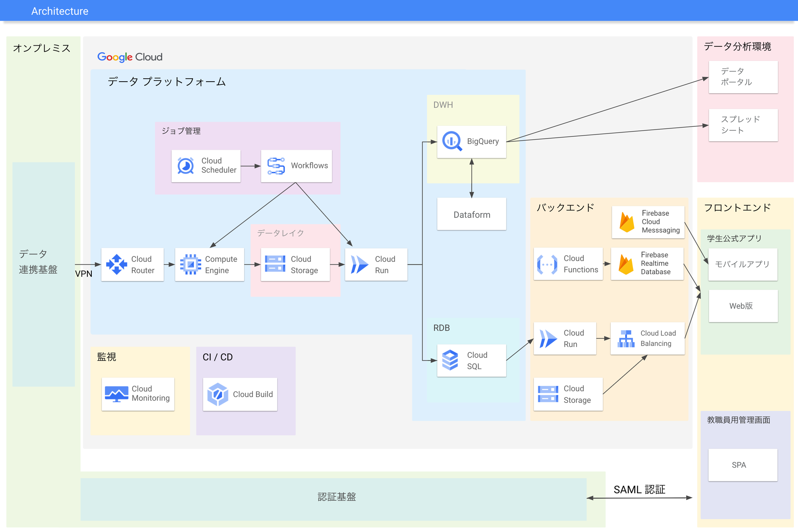The height and width of the screenshot is (532, 798).
Task: Click the Cloud Build icon
Action: coord(218,394)
